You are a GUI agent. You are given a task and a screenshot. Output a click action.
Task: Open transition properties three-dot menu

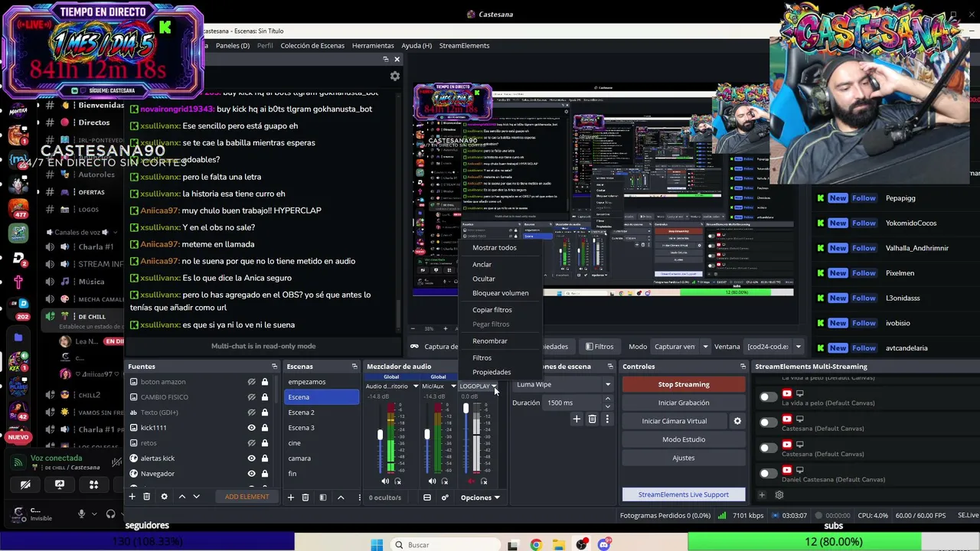point(607,419)
